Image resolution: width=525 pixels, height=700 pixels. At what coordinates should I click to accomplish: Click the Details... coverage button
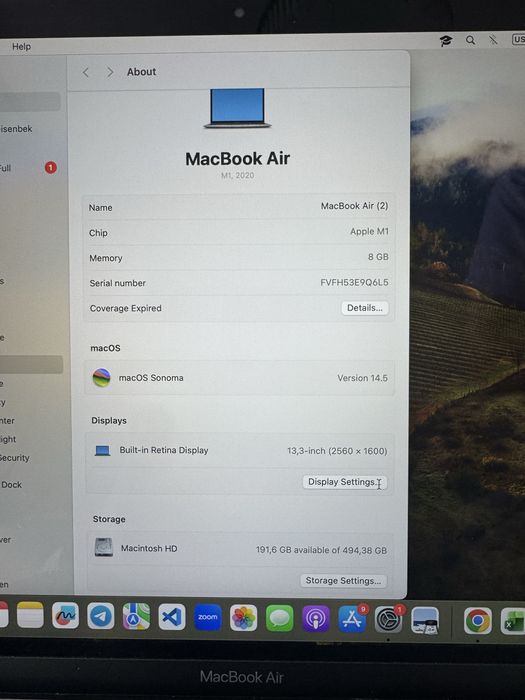pos(365,308)
